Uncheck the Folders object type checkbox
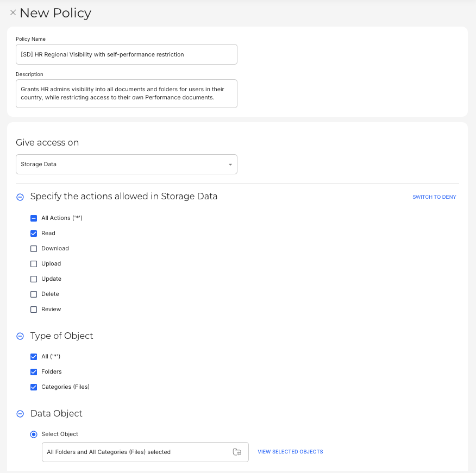The width and height of the screenshot is (476, 473). coord(34,372)
